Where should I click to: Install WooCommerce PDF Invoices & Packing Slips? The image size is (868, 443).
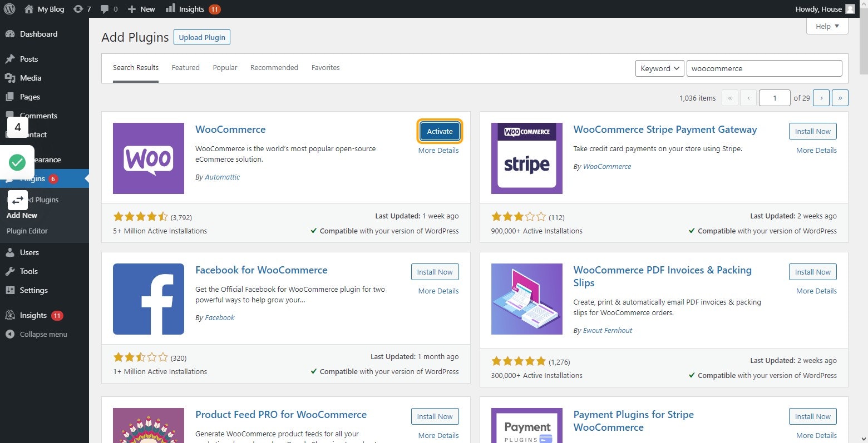click(x=812, y=272)
